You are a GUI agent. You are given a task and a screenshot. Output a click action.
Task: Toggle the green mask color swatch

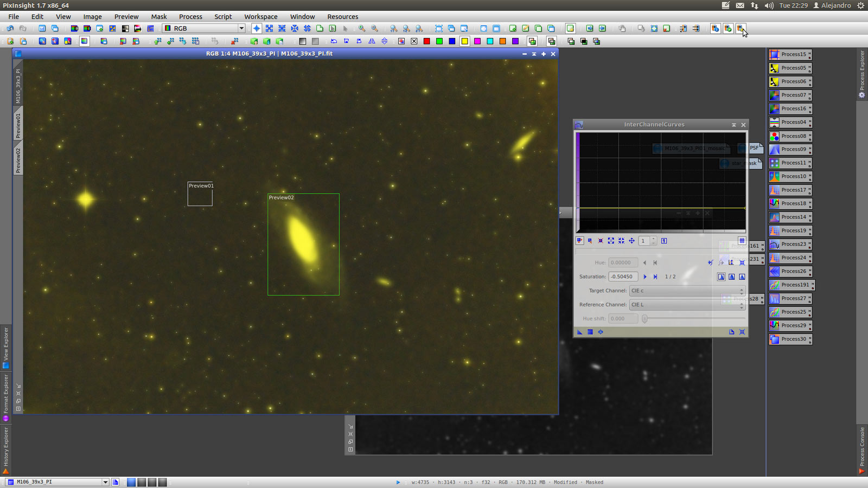(439, 41)
